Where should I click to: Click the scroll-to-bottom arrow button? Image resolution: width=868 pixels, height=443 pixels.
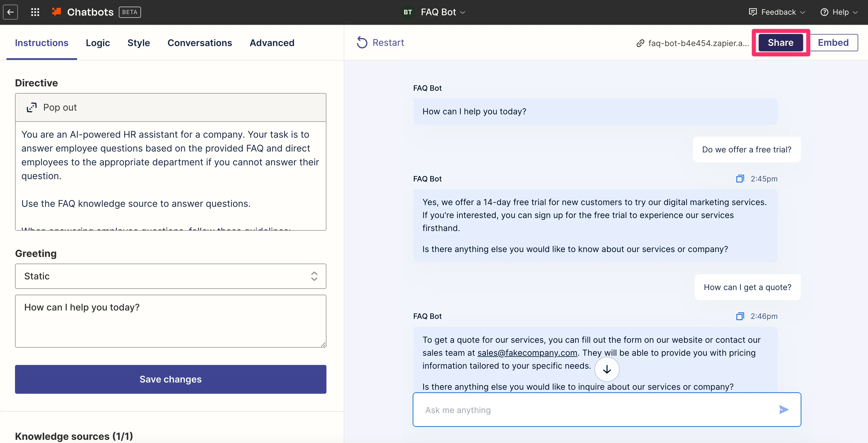[606, 369]
